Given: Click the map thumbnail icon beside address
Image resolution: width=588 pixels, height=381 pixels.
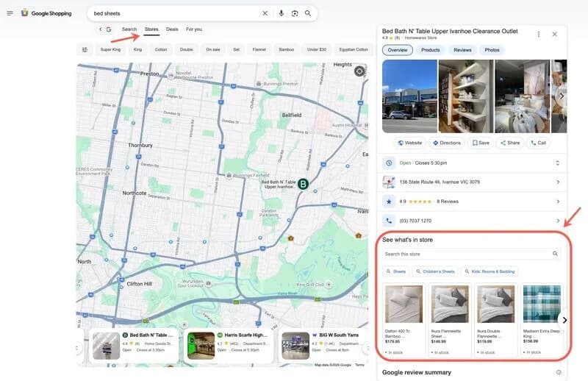Looking at the screenshot, I should pyautogui.click(x=389, y=182).
